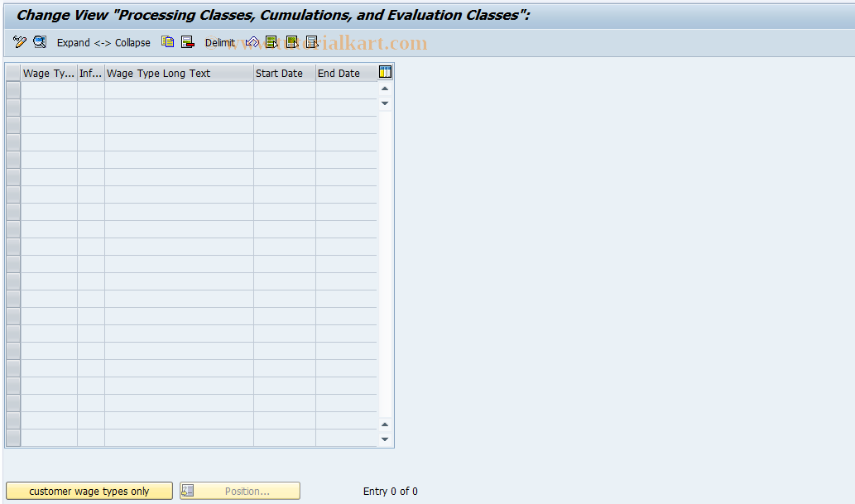855x504 pixels.
Task: Click the Wage Type column header
Action: [x=49, y=73]
